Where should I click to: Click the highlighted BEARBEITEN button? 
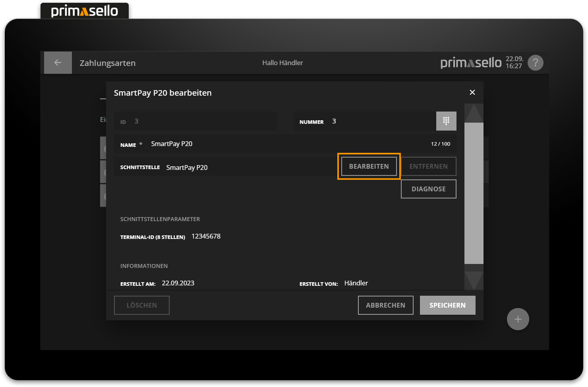coord(369,166)
